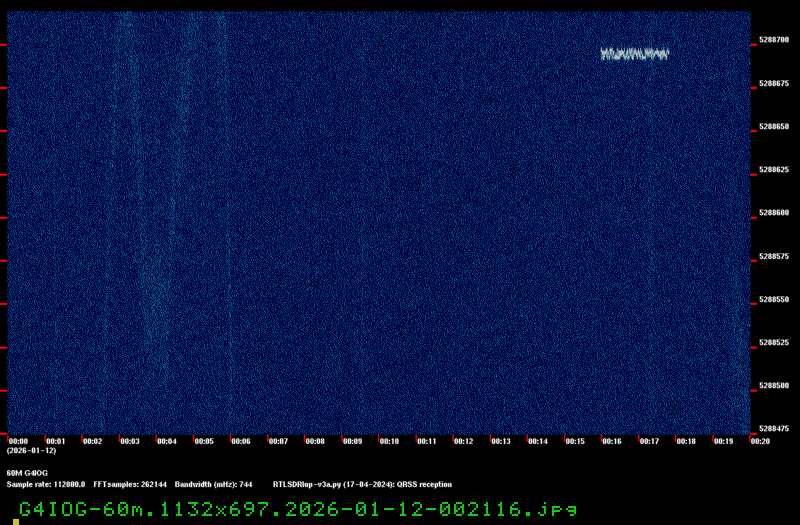
Task: Click the 00:05 time label
Action: pos(204,441)
